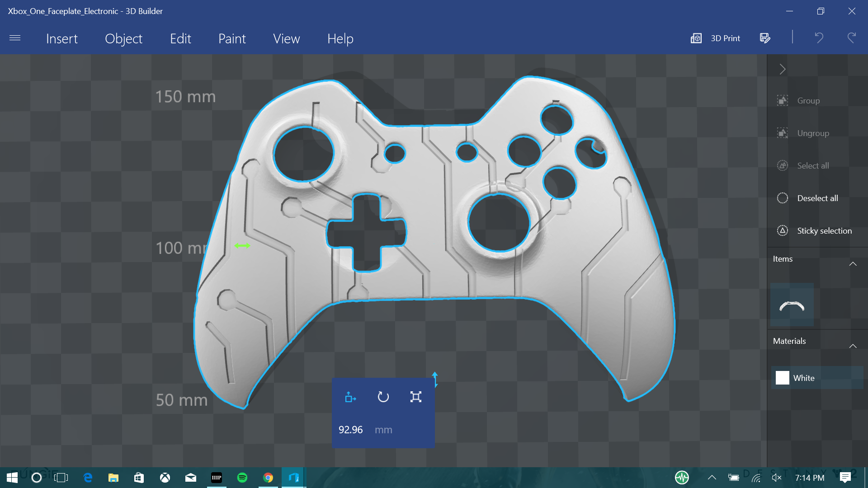This screenshot has height=488, width=868.
Task: Click the White material color swatch
Action: coord(782,378)
